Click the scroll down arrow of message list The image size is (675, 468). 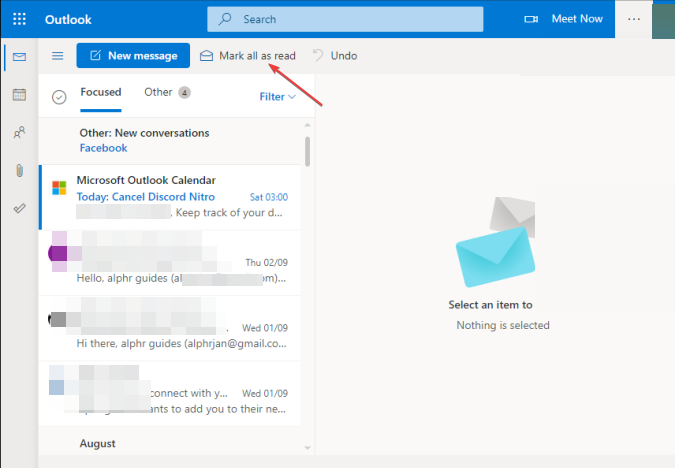[x=307, y=448]
